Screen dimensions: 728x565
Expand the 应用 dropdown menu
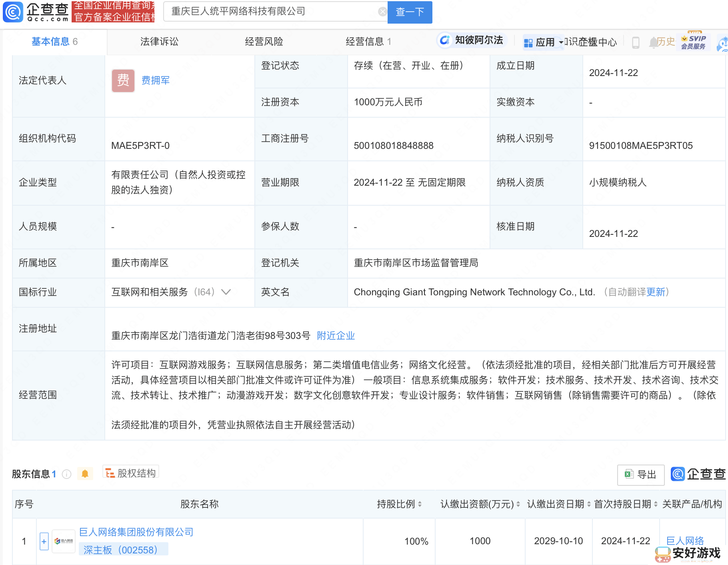(544, 42)
